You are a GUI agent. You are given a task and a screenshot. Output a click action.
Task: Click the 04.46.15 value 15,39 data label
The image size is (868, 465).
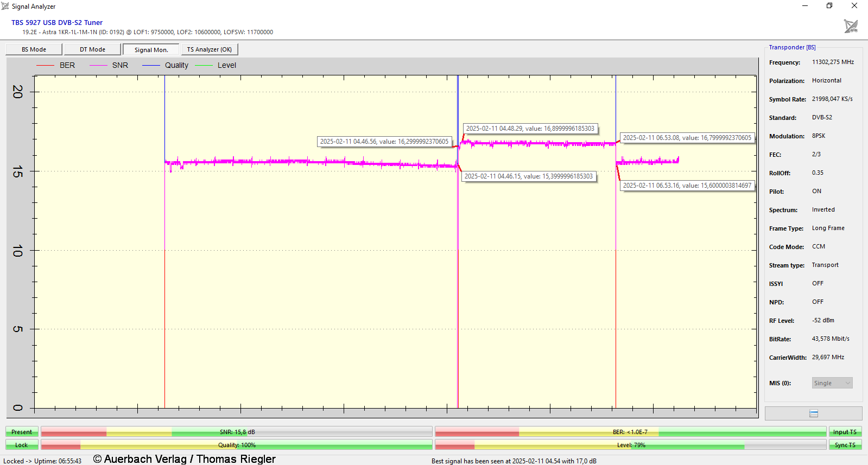529,176
